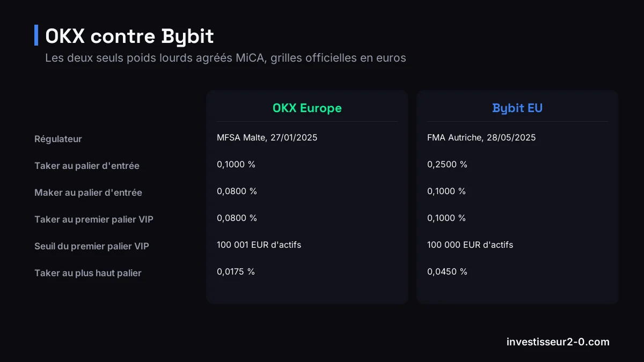
Task: Click Bybit entry taker value 0,2500 %
Action: click(447, 165)
